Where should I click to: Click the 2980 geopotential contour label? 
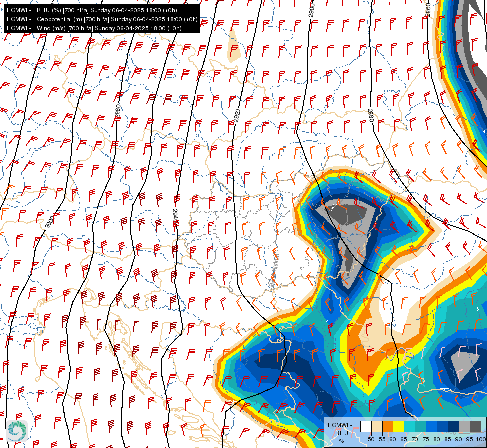[x=118, y=112]
